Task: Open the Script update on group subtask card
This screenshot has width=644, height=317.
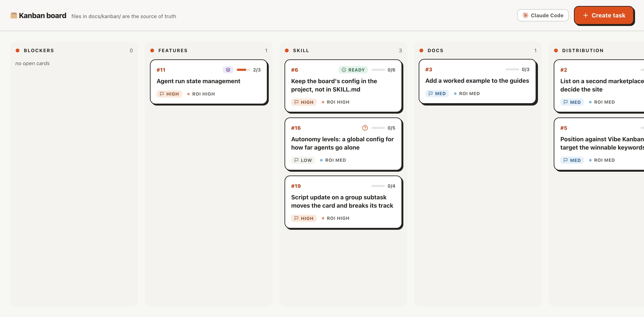Action: [x=343, y=202]
